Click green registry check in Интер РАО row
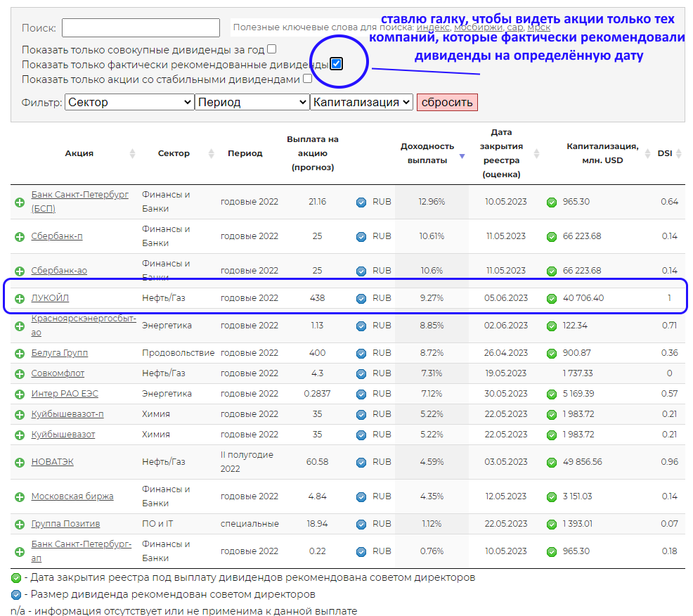 (552, 394)
